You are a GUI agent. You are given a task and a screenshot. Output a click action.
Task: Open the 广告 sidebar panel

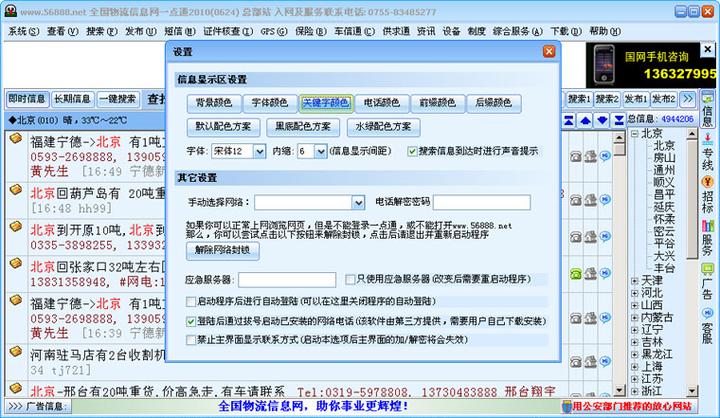(x=707, y=282)
